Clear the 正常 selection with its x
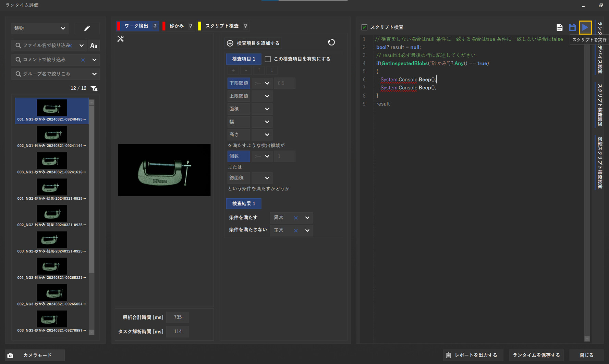This screenshot has width=609, height=364. click(x=296, y=230)
